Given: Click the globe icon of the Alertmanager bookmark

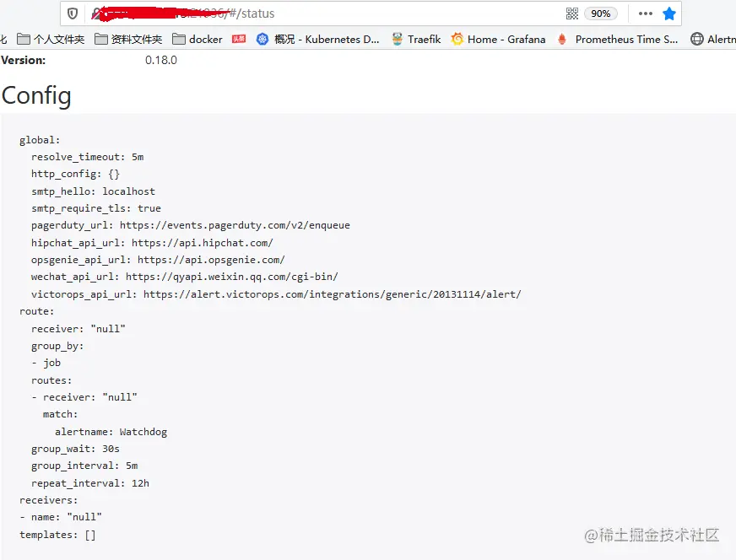Looking at the screenshot, I should click(x=697, y=39).
